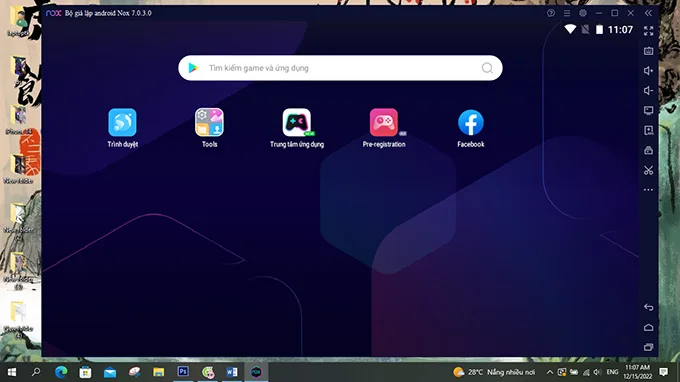Launch Trung tâm ứng dụng app center
680x382 pixels.
click(297, 123)
